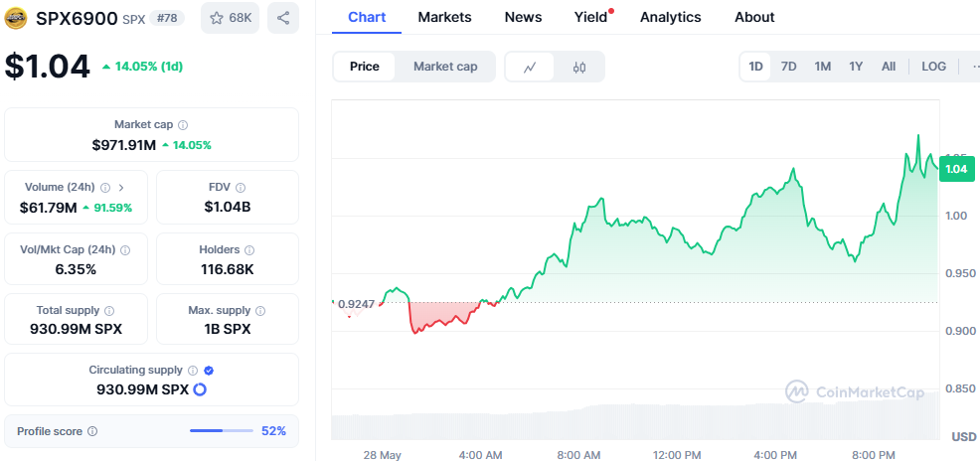Click the $971.91M market cap value

pyautogui.click(x=124, y=145)
